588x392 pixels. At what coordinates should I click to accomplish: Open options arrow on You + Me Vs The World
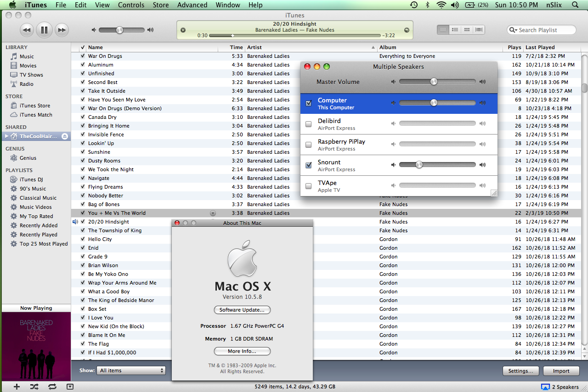(x=213, y=213)
